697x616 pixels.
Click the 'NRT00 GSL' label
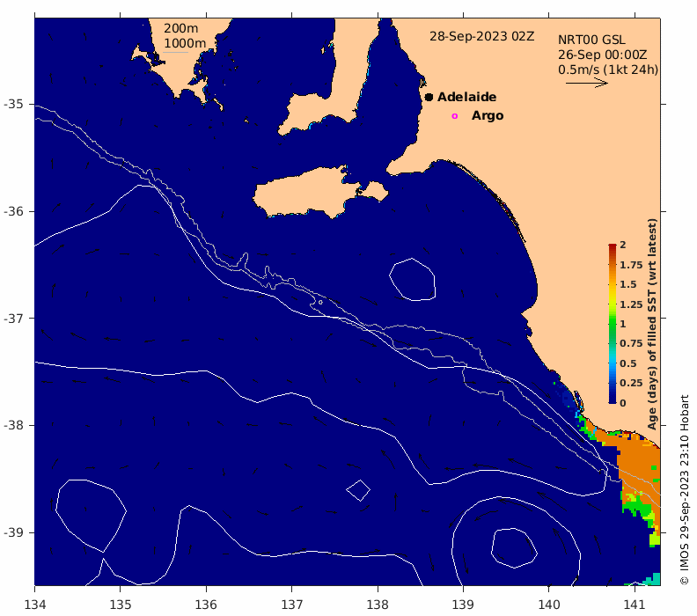point(591,40)
